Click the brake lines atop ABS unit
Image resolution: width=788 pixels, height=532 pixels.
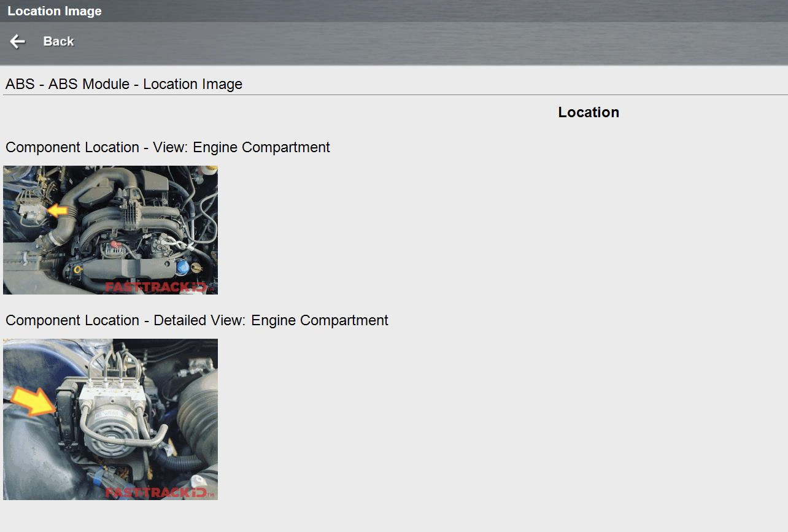[x=114, y=365]
